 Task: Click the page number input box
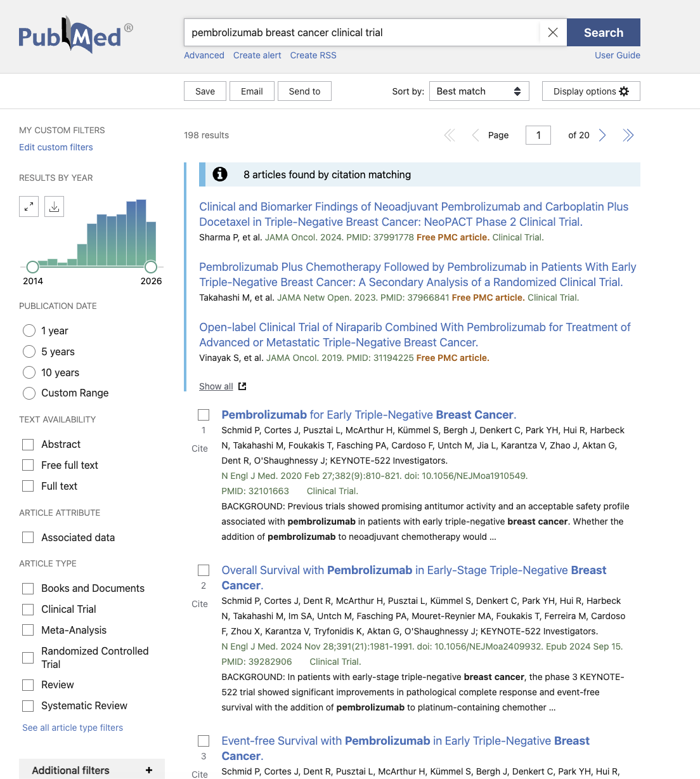(538, 135)
